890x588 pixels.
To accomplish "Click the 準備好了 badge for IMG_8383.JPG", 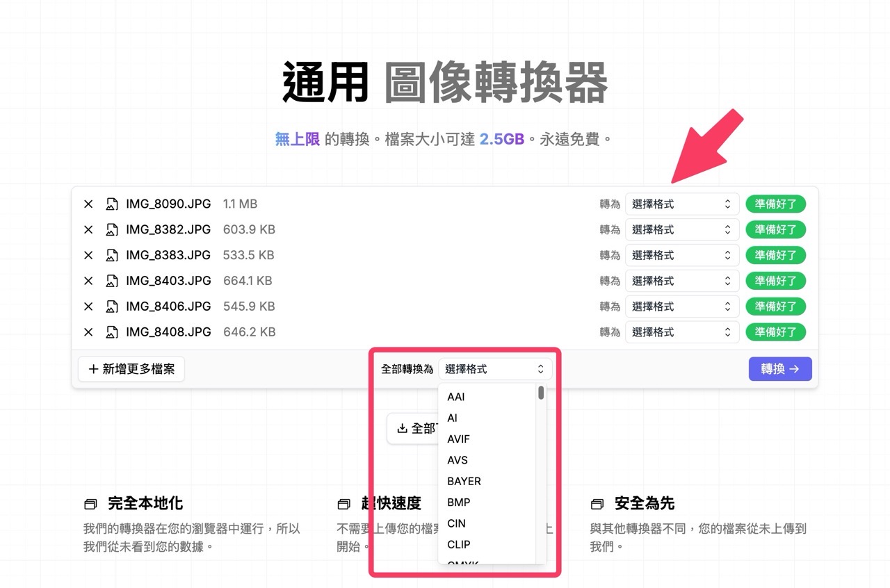I will click(775, 255).
